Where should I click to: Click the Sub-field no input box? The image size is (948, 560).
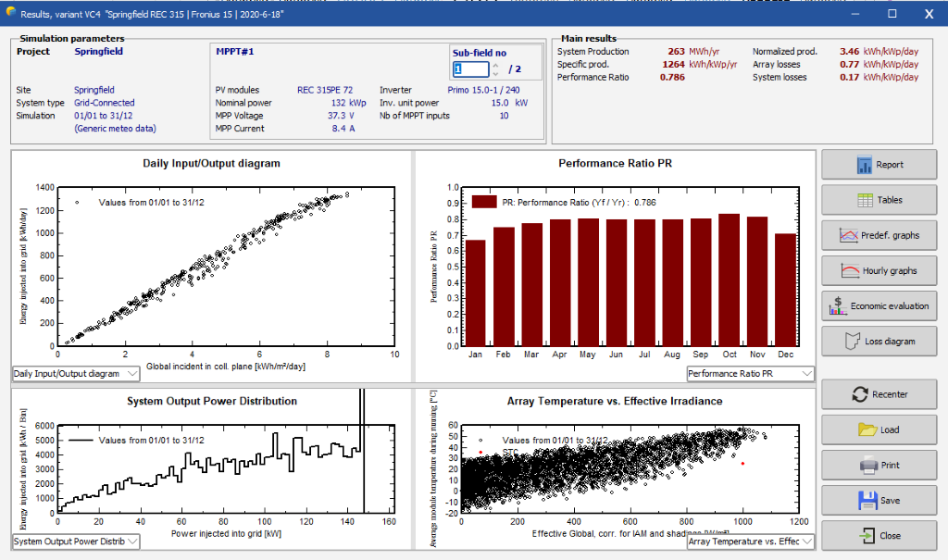470,68
